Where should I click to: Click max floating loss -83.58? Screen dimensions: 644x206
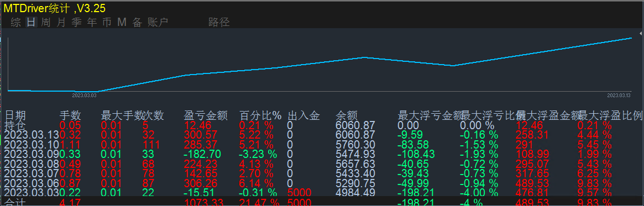tap(413, 145)
